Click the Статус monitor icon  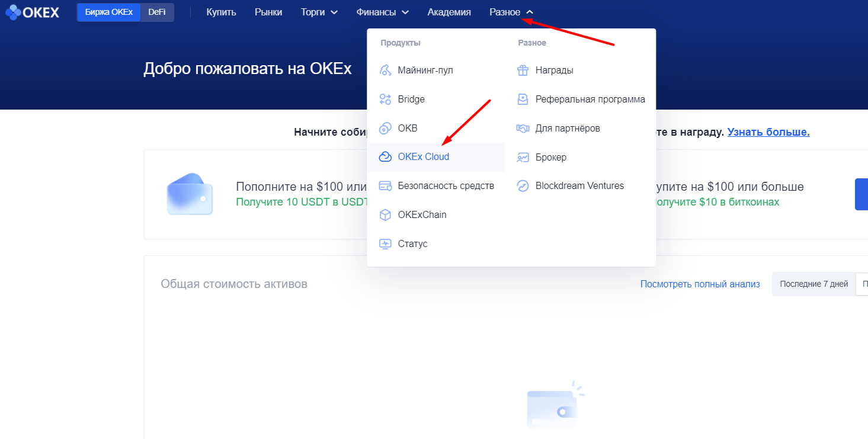(x=385, y=244)
